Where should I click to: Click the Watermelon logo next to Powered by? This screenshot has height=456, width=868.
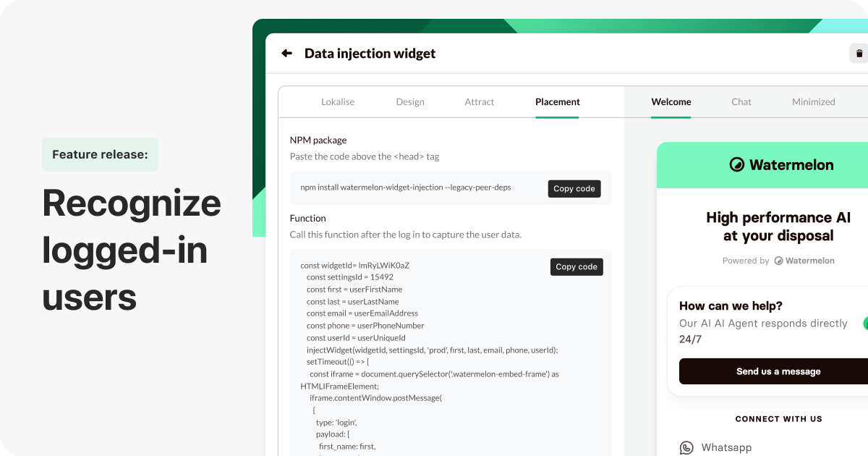(778, 261)
